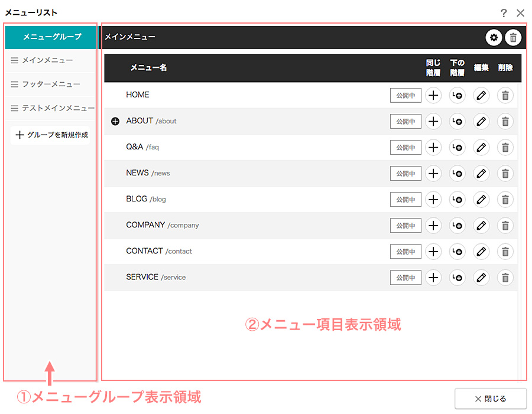
Task: Delete the SERVICE menu item
Action: [x=505, y=278]
